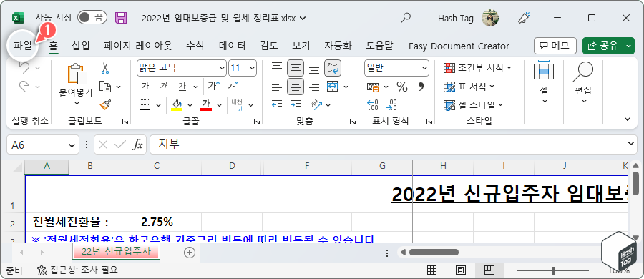Click the zoom slider handle
Viewport: 644px width, 279px height.
click(x=554, y=270)
